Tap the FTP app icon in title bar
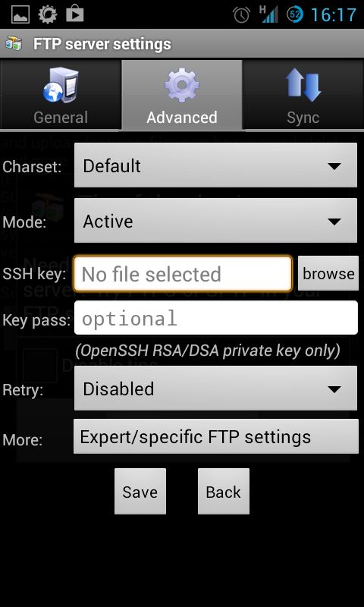This screenshot has height=607, width=364. (x=14, y=44)
